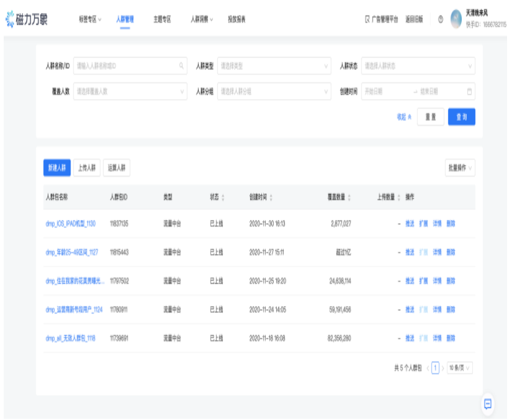Click the 人群名称/ID input field
The height and width of the screenshot is (420, 512).
point(124,66)
